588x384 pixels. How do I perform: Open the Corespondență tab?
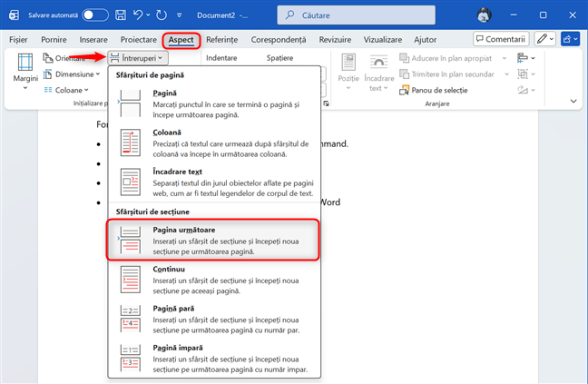(279, 39)
